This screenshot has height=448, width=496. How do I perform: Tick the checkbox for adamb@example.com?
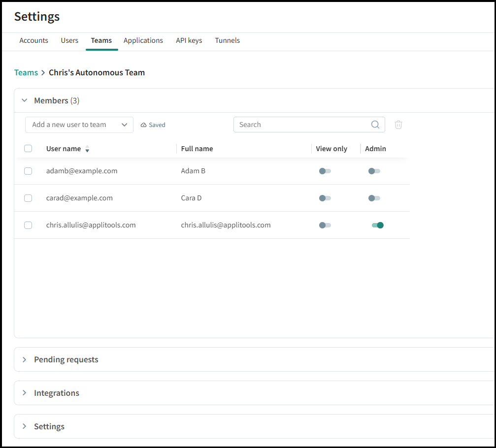pyautogui.click(x=28, y=171)
